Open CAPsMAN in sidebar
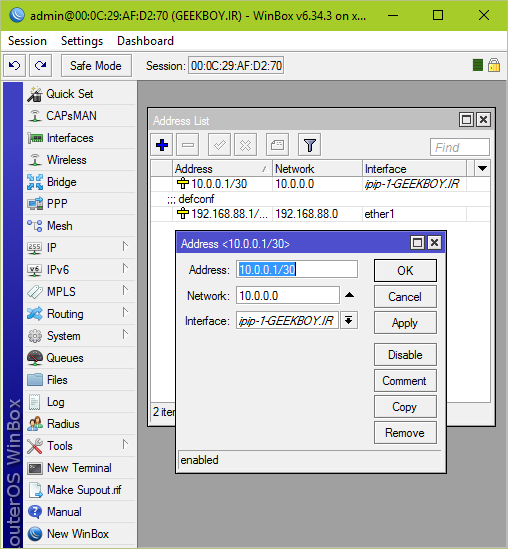This screenshot has height=549, width=508. click(80, 116)
